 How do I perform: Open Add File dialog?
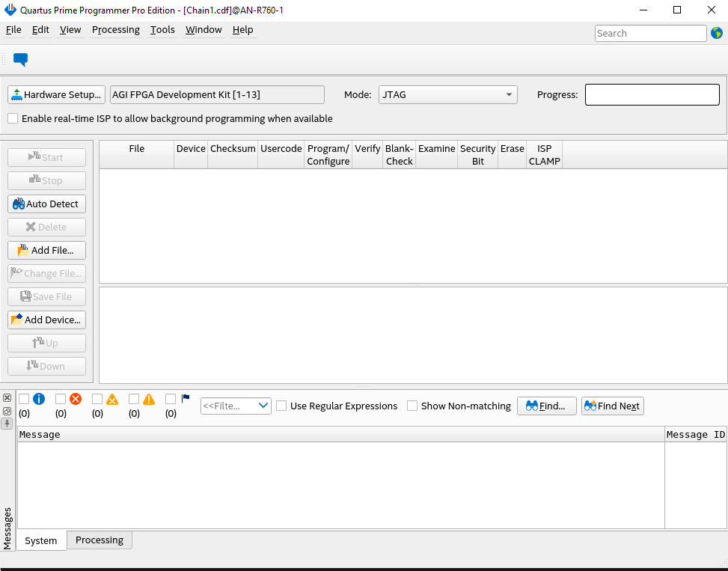tap(46, 250)
